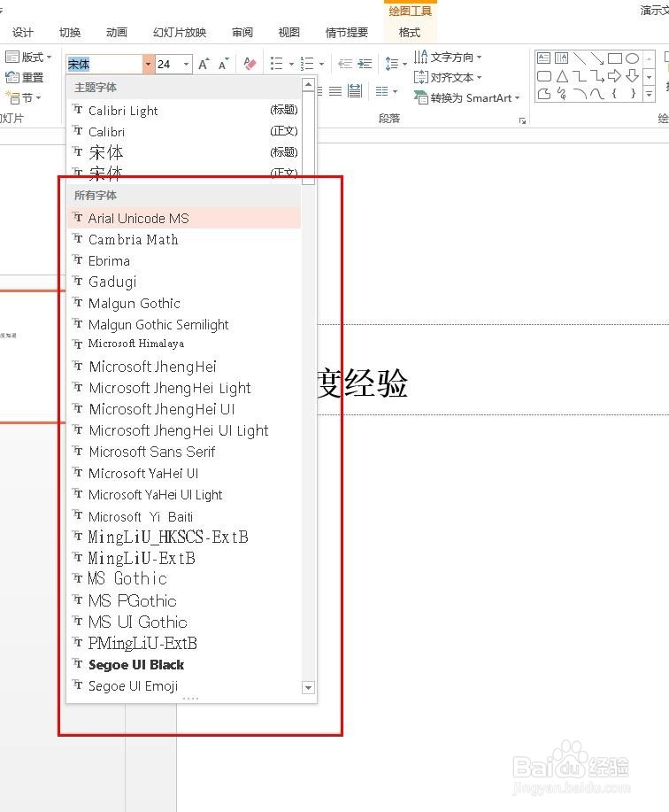
Task: Apply bullet list formatting
Action: [276, 64]
